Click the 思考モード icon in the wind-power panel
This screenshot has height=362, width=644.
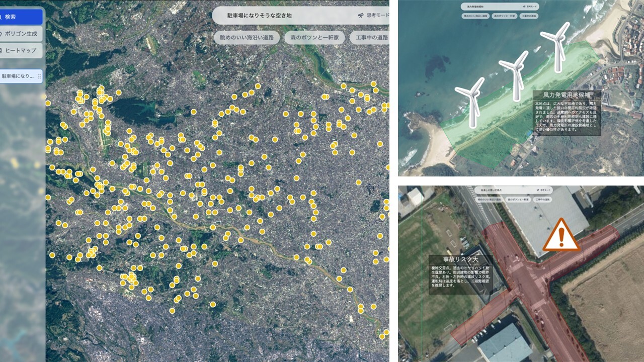click(523, 7)
